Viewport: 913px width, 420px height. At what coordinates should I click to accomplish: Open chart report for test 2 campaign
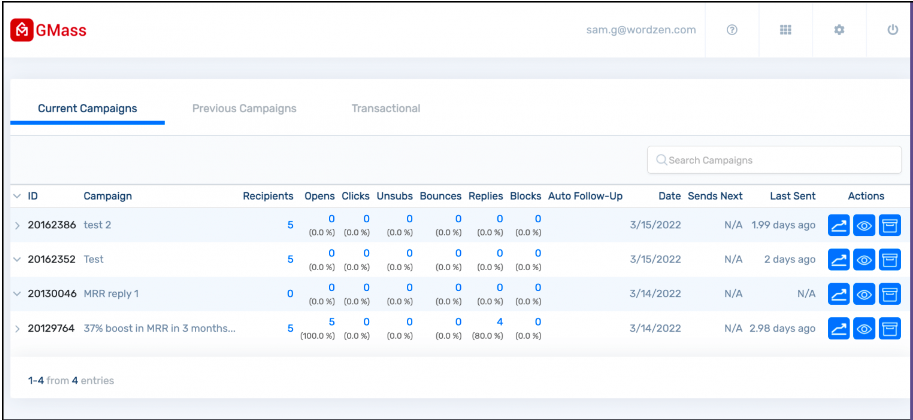click(x=839, y=225)
